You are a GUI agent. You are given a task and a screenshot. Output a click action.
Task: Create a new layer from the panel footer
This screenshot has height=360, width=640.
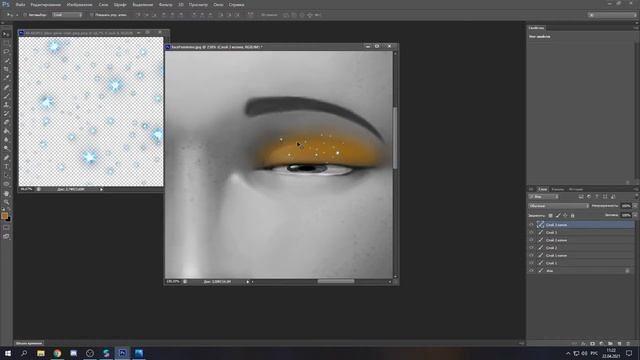click(x=619, y=344)
